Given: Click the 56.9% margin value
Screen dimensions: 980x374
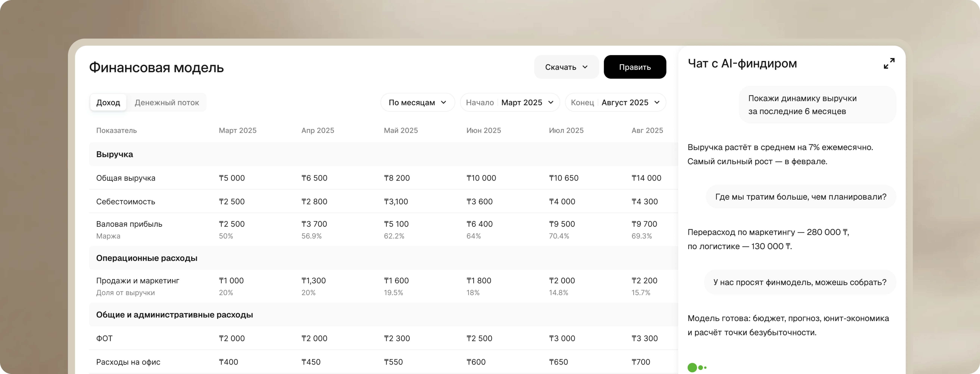Looking at the screenshot, I should coord(311,236).
